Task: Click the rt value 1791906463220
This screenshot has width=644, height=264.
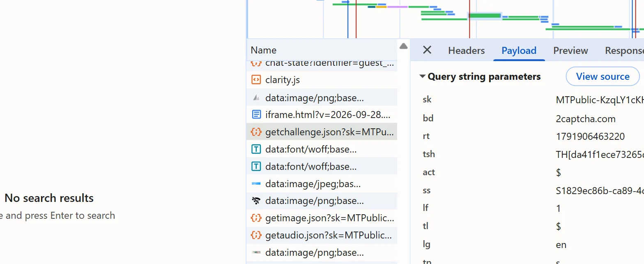Action: (x=590, y=137)
